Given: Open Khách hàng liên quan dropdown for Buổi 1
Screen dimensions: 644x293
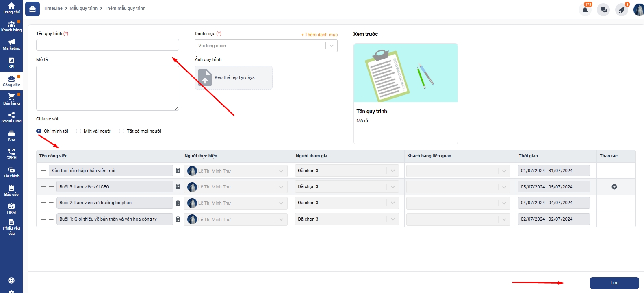Looking at the screenshot, I should click(x=458, y=219).
